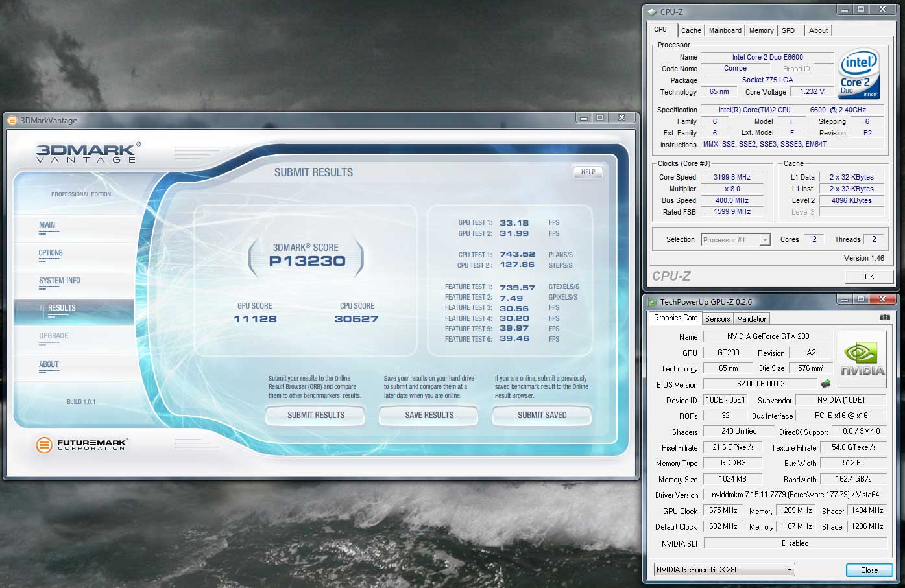This screenshot has height=588, width=905.
Task: Click the SUBMIT RESULTS button
Action: [315, 416]
